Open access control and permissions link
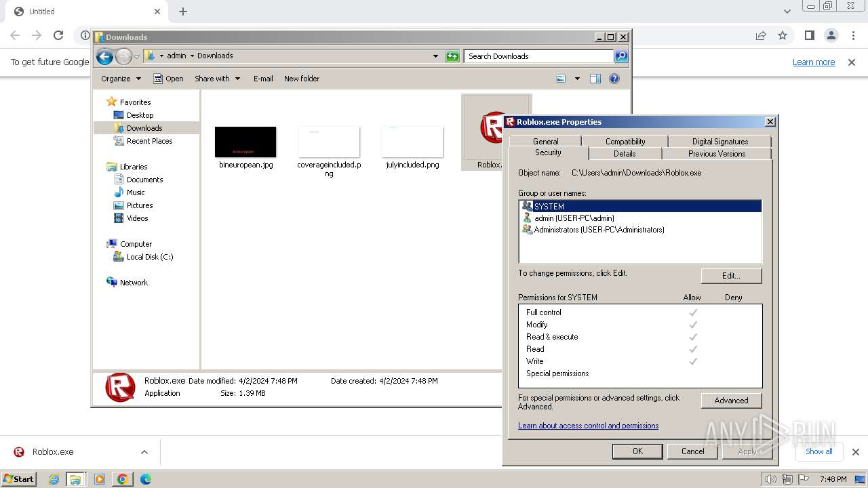This screenshot has height=488, width=868. point(588,426)
